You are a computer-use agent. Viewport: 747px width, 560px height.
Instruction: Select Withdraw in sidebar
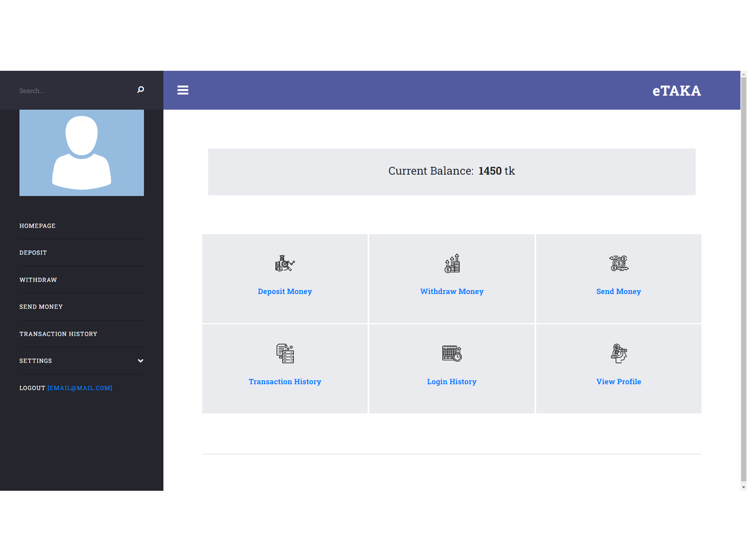click(38, 280)
